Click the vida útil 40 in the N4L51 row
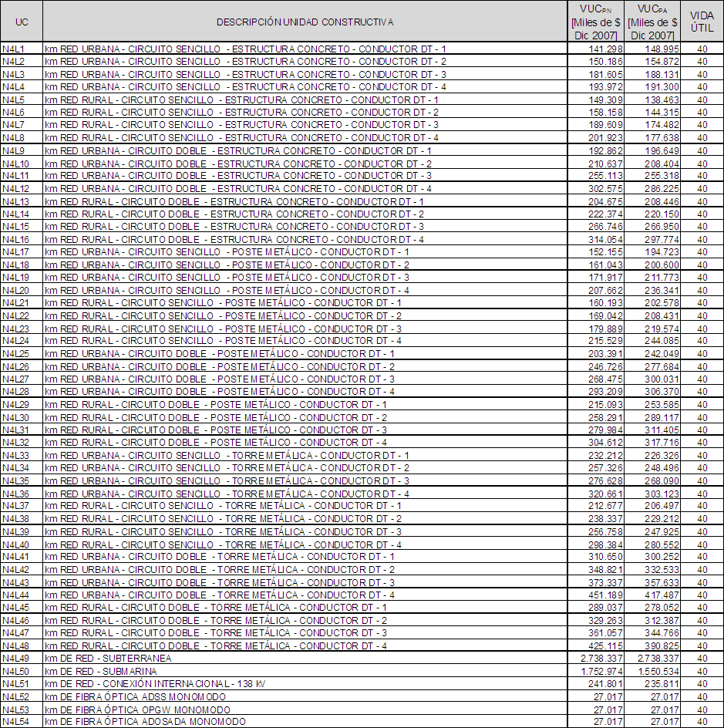This screenshot has height=728, width=724. pos(702,684)
